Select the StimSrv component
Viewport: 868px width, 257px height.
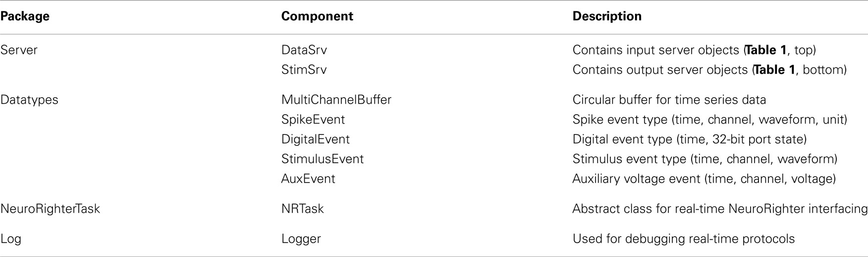(304, 70)
